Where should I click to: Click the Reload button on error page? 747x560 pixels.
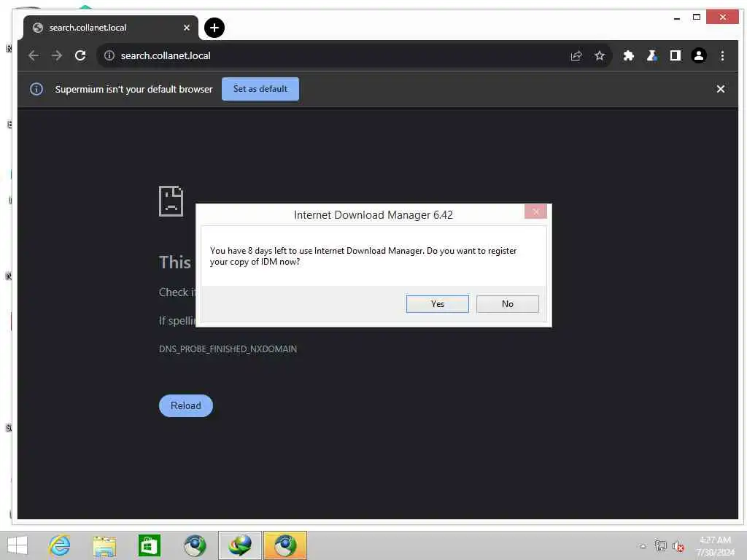tap(186, 405)
